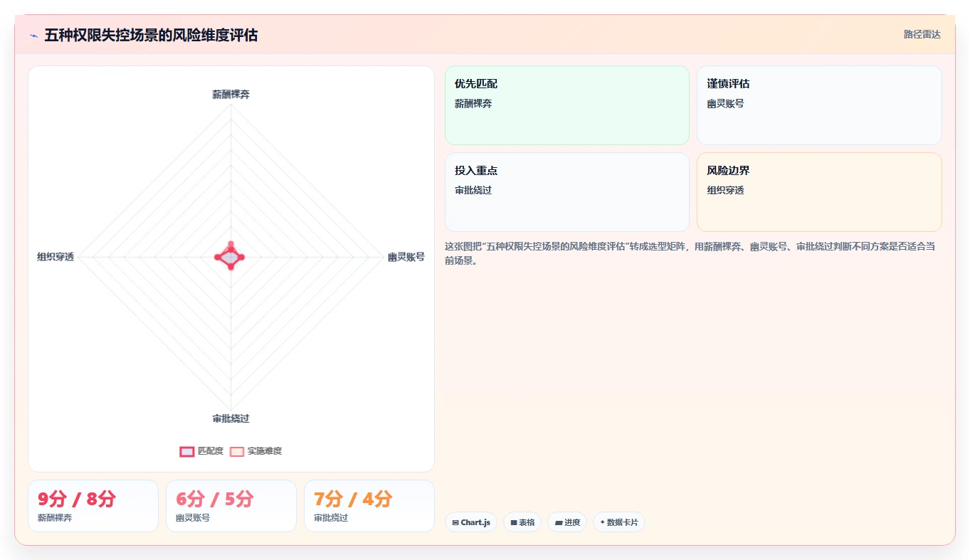This screenshot has height=560, width=970.
Task: Click the 9分 / 8分 score card
Action: (x=93, y=506)
